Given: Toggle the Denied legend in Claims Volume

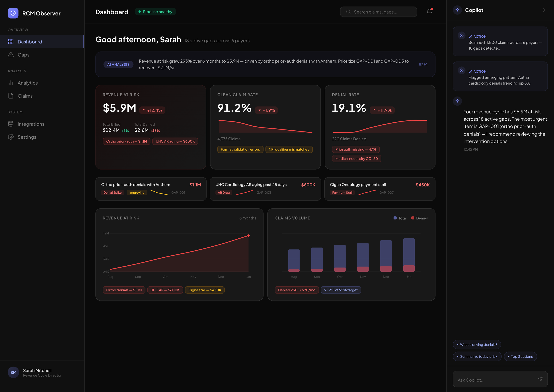Looking at the screenshot, I should 419,218.
